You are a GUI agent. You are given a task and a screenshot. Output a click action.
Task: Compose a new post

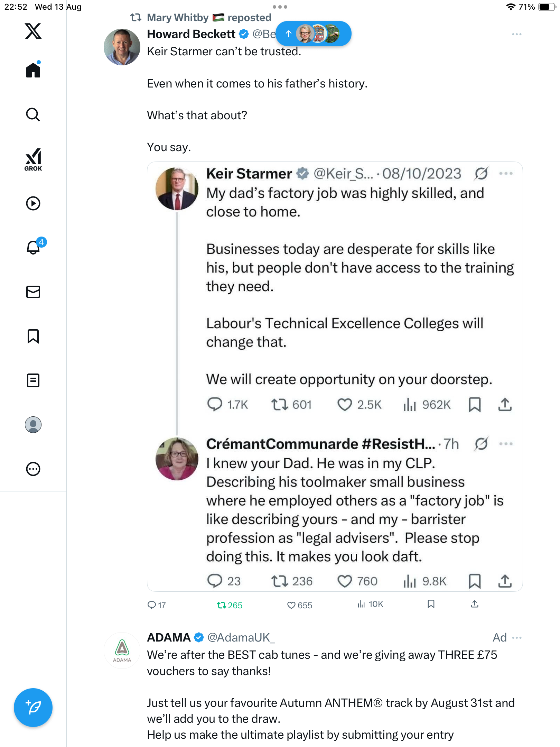(x=33, y=708)
